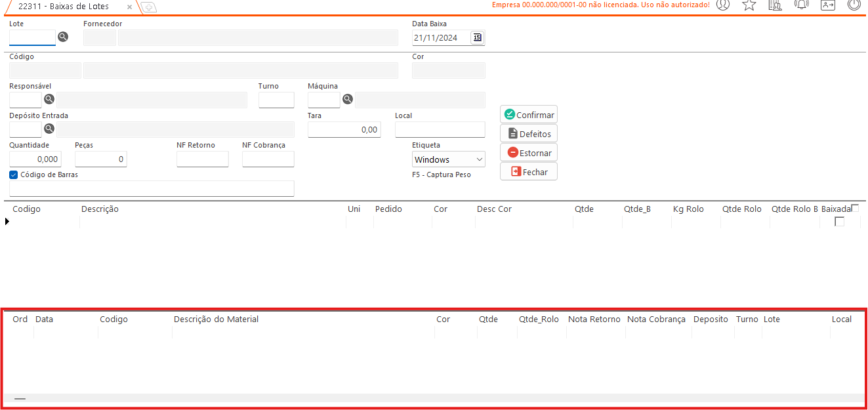Click into the Tara input field

click(344, 130)
